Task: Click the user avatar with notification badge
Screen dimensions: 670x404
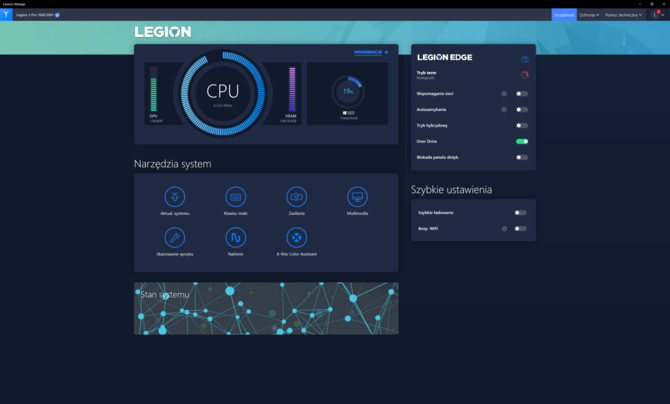Action: [x=655, y=15]
